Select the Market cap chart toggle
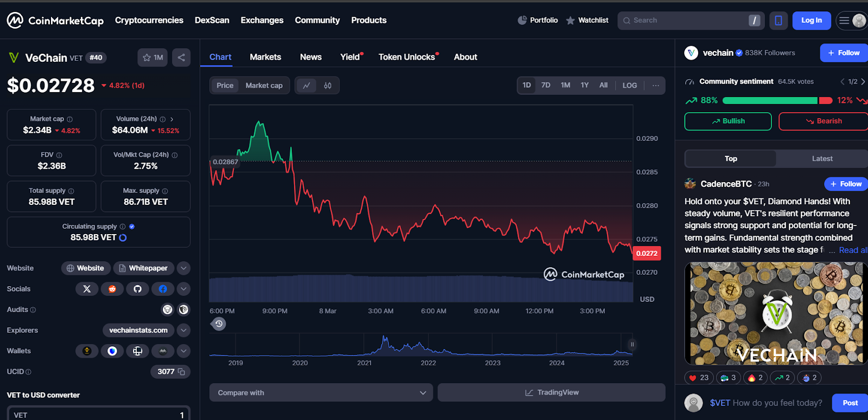This screenshot has width=868, height=420. tap(264, 86)
